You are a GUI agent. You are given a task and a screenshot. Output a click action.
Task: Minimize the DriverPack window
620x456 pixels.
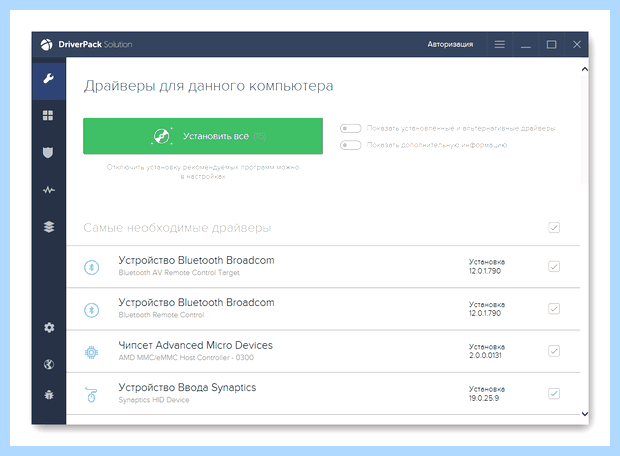(x=525, y=44)
